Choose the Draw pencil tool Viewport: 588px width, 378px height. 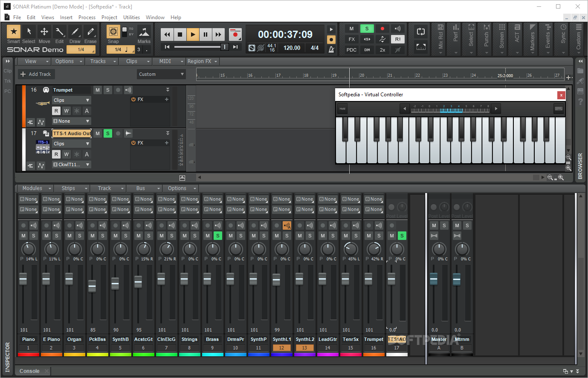tap(75, 32)
